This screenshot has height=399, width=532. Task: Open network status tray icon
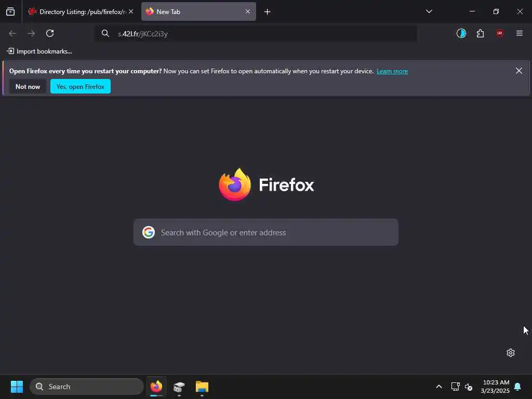click(x=455, y=387)
